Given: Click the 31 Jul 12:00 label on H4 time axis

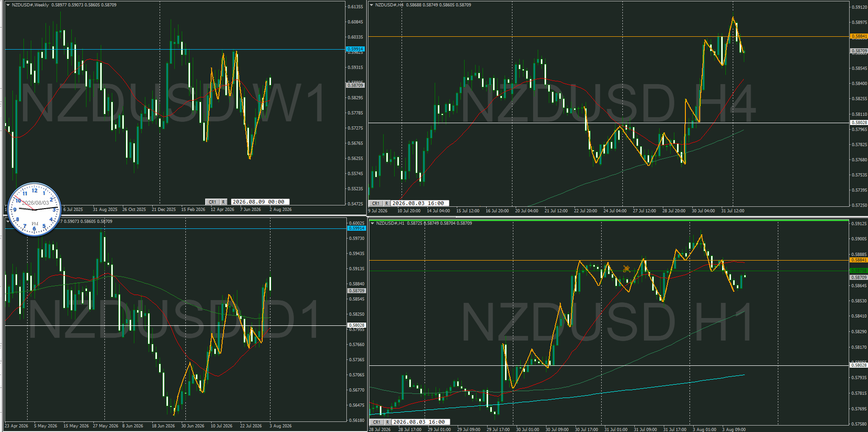Looking at the screenshot, I should [x=733, y=211].
